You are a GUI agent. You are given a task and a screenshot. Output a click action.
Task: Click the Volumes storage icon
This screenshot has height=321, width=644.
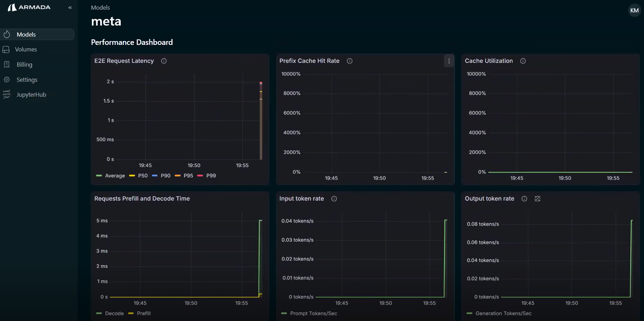coord(7,49)
